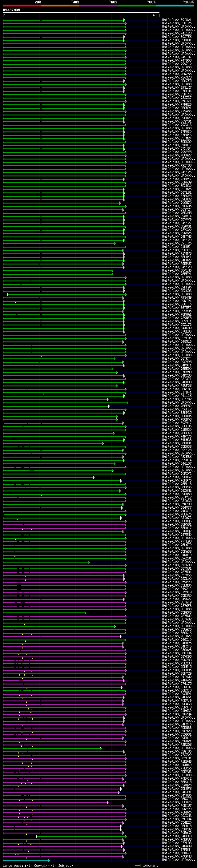
Task: Choose the UniRef100_B3MPC5 hit
Action: pyautogui.click(x=177, y=413)
